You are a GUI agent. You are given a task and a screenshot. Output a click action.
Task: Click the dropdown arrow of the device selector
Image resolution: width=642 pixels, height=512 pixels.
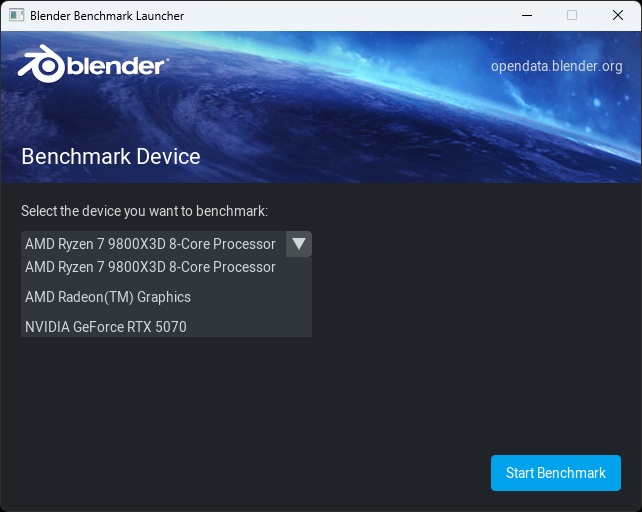299,244
